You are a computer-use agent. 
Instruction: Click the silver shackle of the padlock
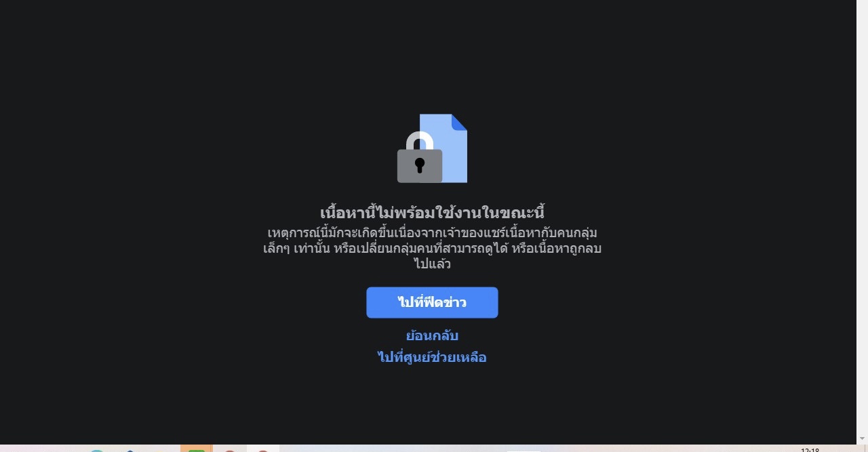click(x=420, y=141)
